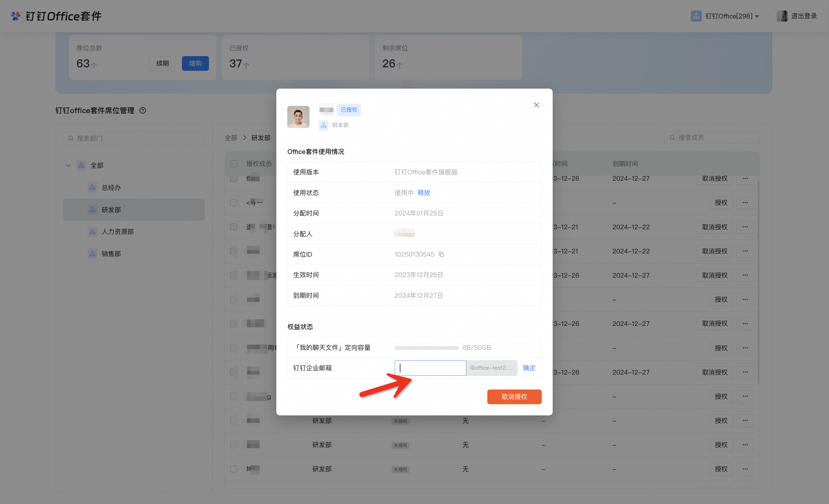Click 释放 link next to 使用中
Image resolution: width=829 pixels, height=504 pixels.
point(424,193)
